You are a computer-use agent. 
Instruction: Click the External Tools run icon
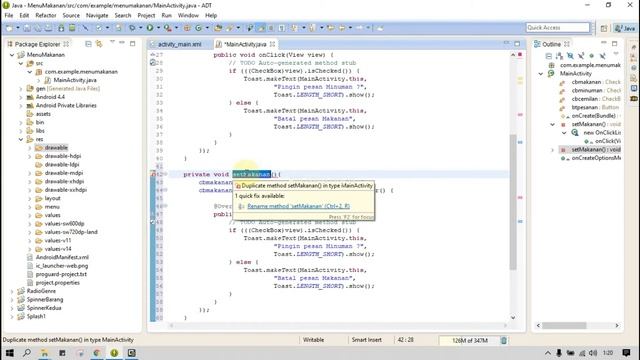[x=167, y=28]
